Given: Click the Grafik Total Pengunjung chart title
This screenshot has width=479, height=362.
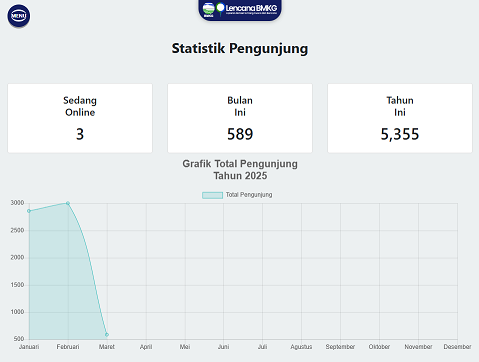Looking at the screenshot, I should (x=240, y=170).
